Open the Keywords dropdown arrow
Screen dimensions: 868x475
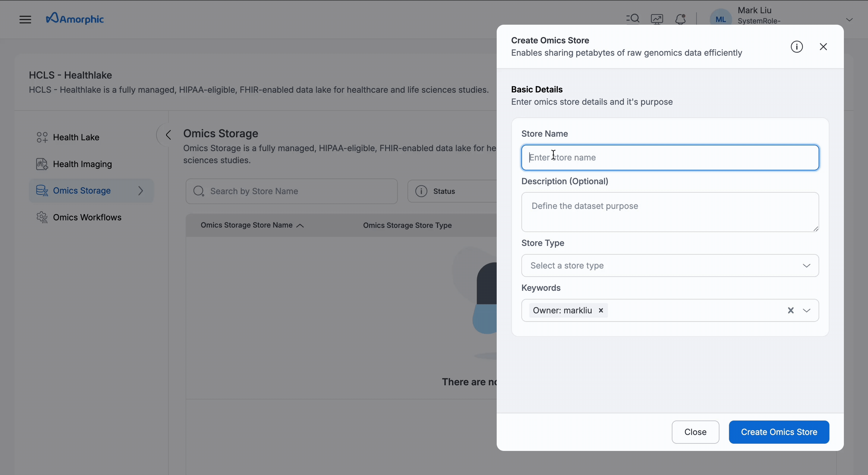click(807, 310)
